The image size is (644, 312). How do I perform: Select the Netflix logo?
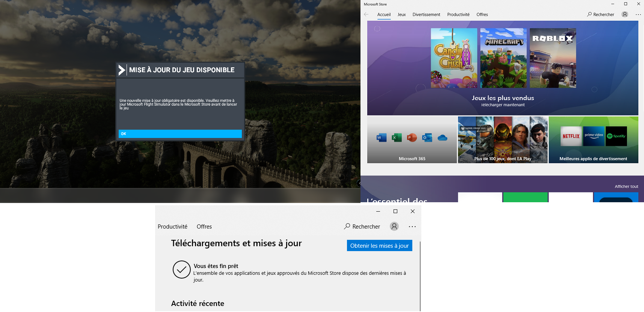pos(571,136)
